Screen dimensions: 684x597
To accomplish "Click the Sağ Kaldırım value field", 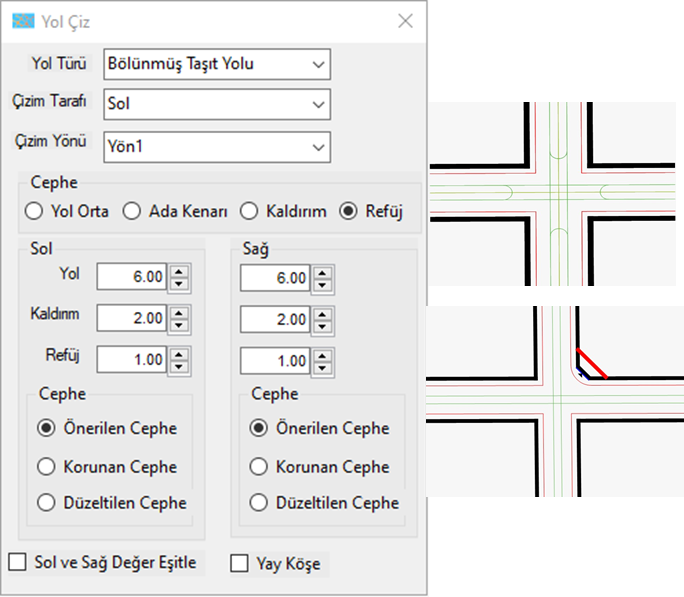I will pos(275,319).
